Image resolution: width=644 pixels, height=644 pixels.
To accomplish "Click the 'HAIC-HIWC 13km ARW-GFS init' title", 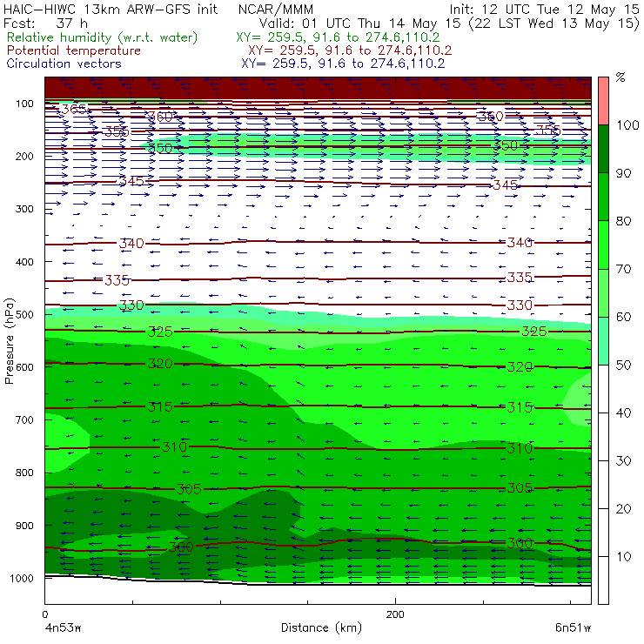I will [110, 10].
